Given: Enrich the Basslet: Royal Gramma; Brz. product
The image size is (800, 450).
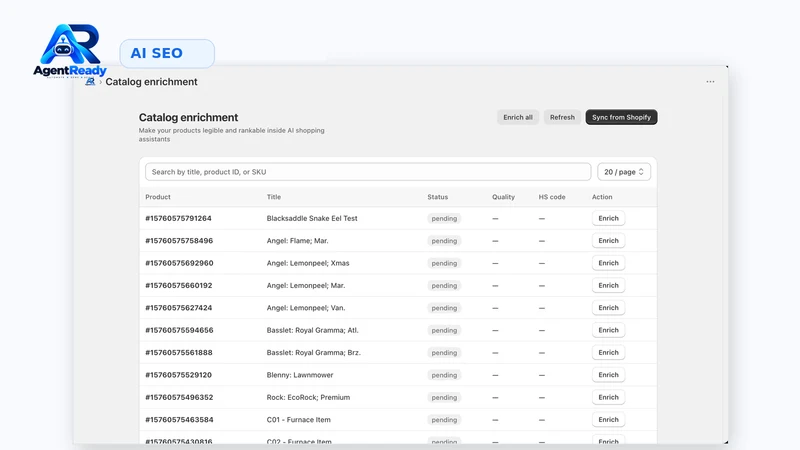Looking at the screenshot, I should tap(608, 353).
